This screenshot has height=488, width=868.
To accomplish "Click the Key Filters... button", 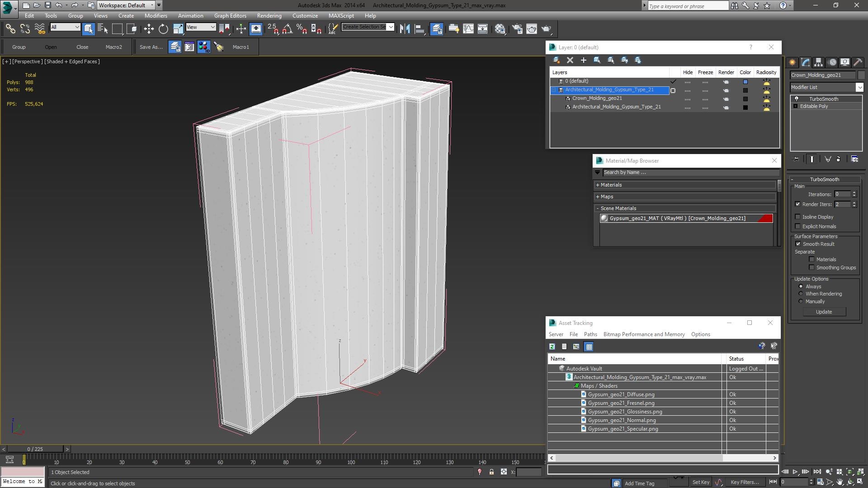I will 745,482.
